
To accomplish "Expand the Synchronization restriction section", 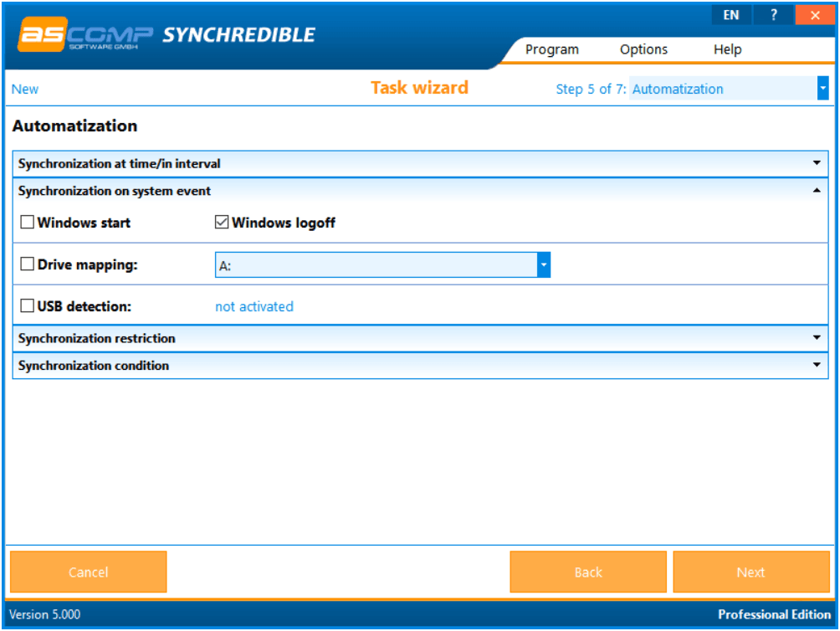I will click(x=420, y=338).
